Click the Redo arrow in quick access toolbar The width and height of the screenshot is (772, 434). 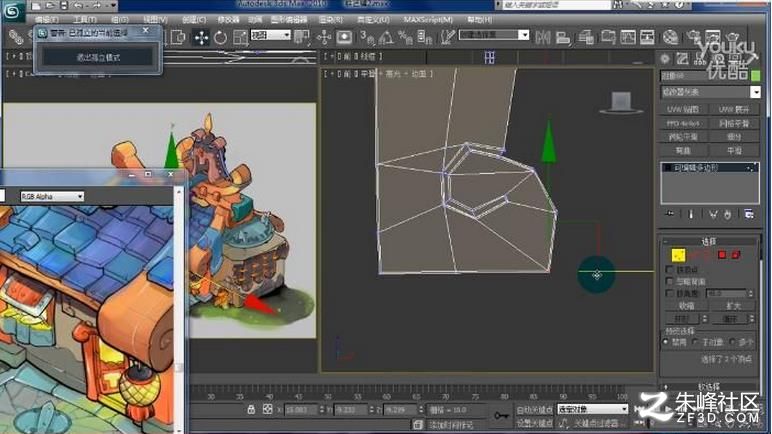[x=97, y=5]
